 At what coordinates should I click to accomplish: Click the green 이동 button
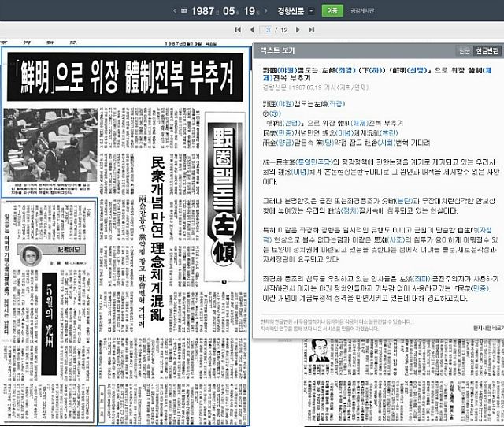[332, 10]
